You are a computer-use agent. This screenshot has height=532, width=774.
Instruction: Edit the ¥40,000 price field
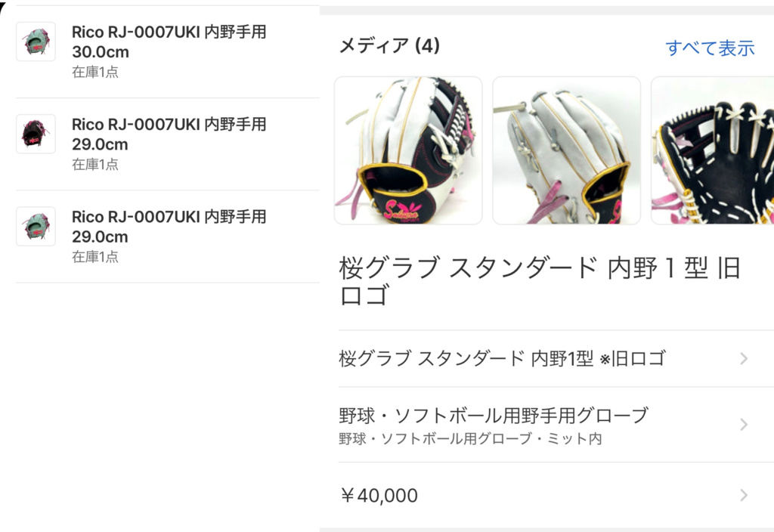click(x=556, y=495)
